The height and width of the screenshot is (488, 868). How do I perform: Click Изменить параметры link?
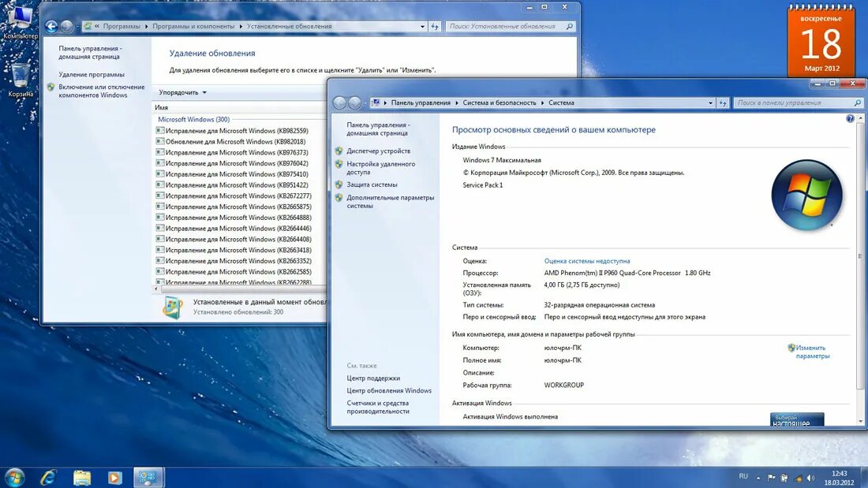(813, 352)
